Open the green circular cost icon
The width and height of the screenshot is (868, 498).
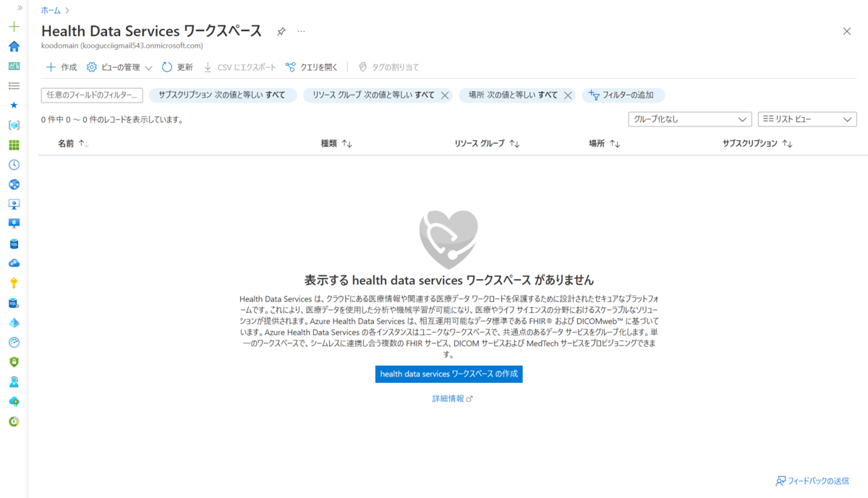coord(14,421)
